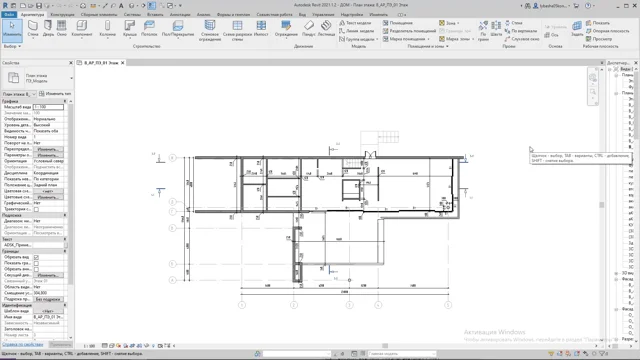Enable the Показать границы обрезки checkbox
Viewport: 640px width, 360px height.
click(36, 263)
